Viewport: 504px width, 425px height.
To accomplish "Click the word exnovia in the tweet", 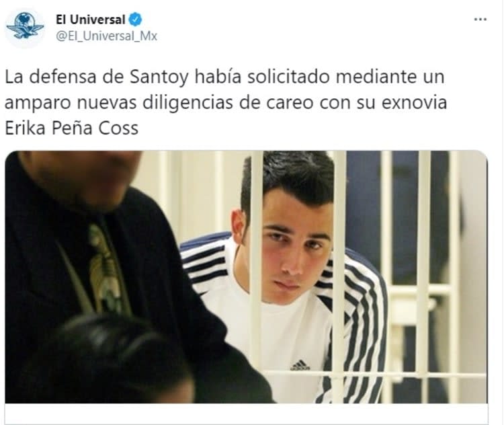I will click(415, 102).
